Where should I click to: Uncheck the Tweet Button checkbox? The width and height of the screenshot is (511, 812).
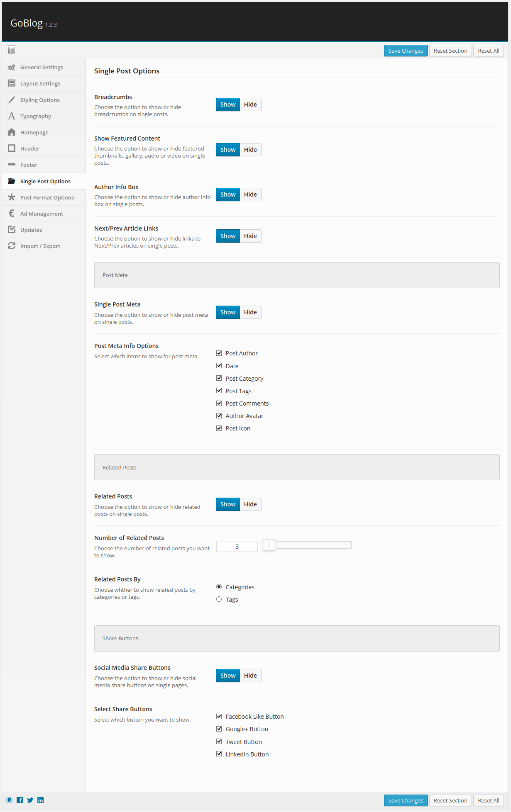pyautogui.click(x=219, y=741)
